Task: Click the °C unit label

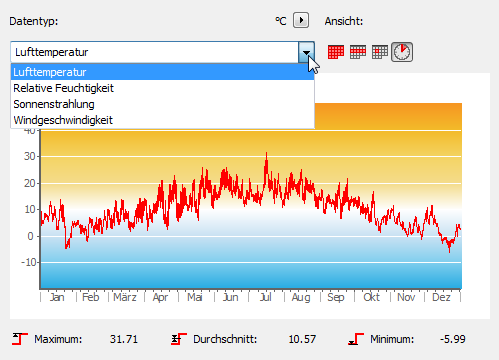Action: coord(281,21)
